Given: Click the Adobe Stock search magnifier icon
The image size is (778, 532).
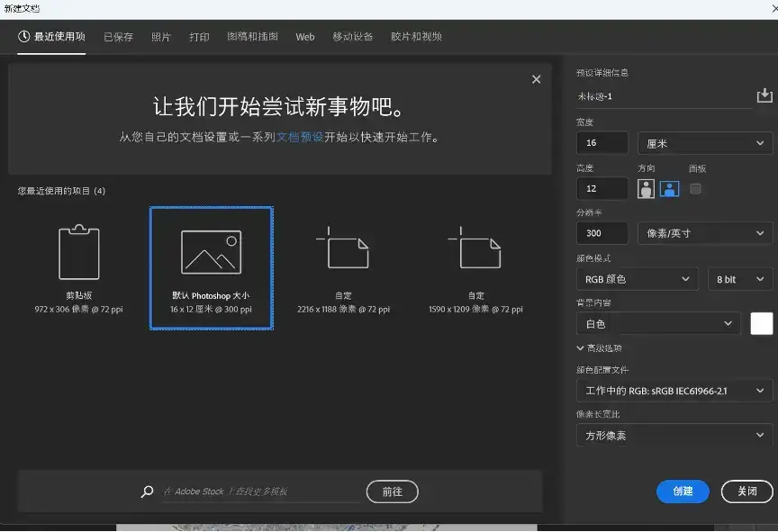Looking at the screenshot, I should [x=147, y=491].
